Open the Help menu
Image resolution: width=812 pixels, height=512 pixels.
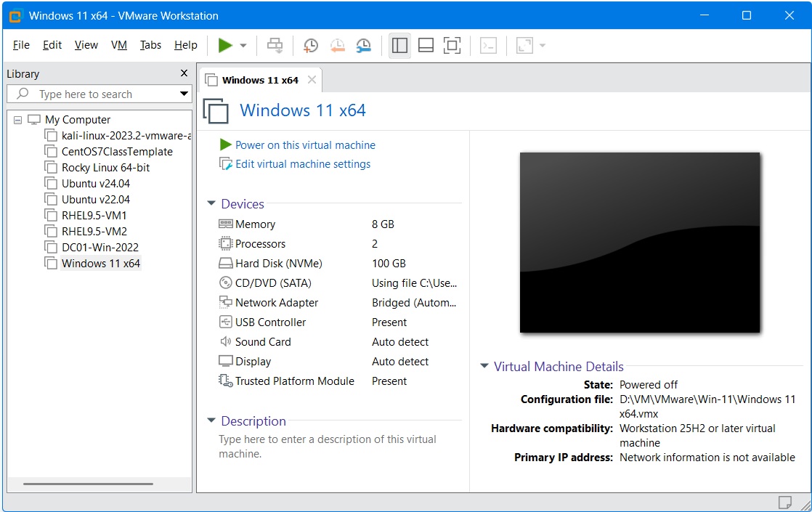click(x=186, y=45)
